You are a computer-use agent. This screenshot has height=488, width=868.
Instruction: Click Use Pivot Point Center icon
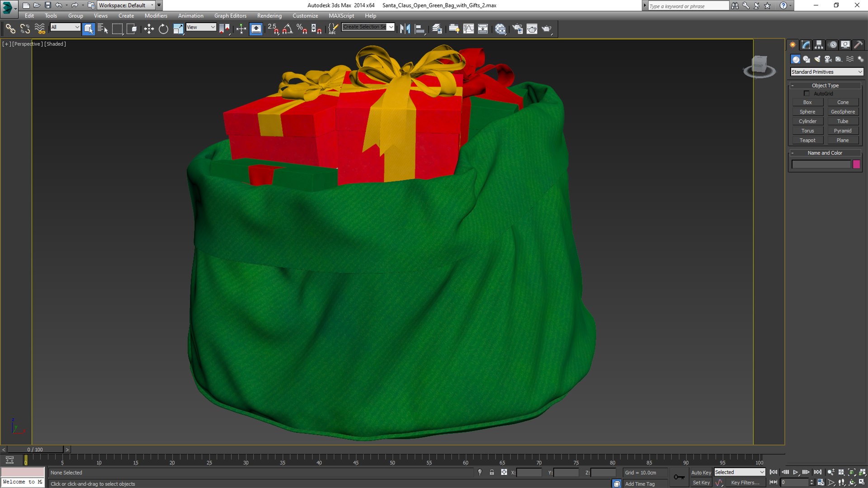point(225,29)
